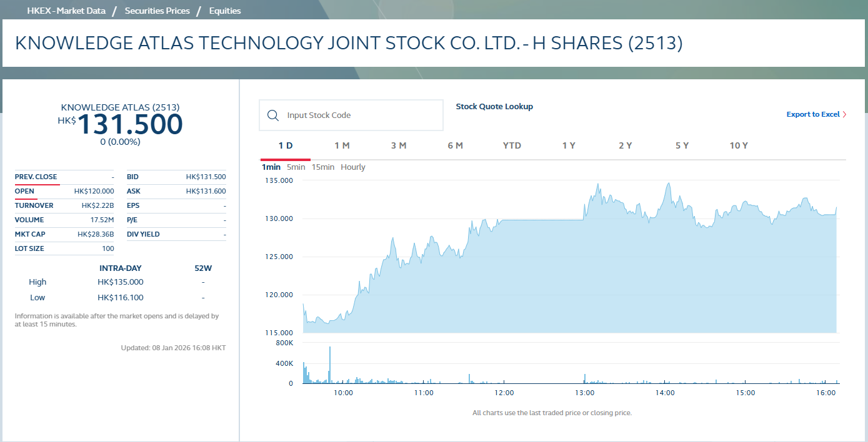This screenshot has height=442, width=868.
Task: Select the 1 D chart range tab
Action: click(286, 145)
